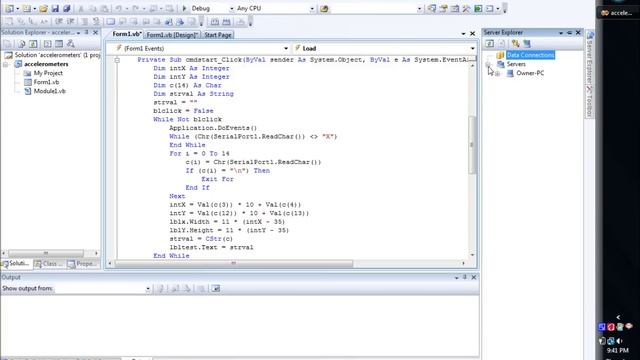Open the Server Explorer window position menu
This screenshot has width=640, height=360.
(561, 33)
